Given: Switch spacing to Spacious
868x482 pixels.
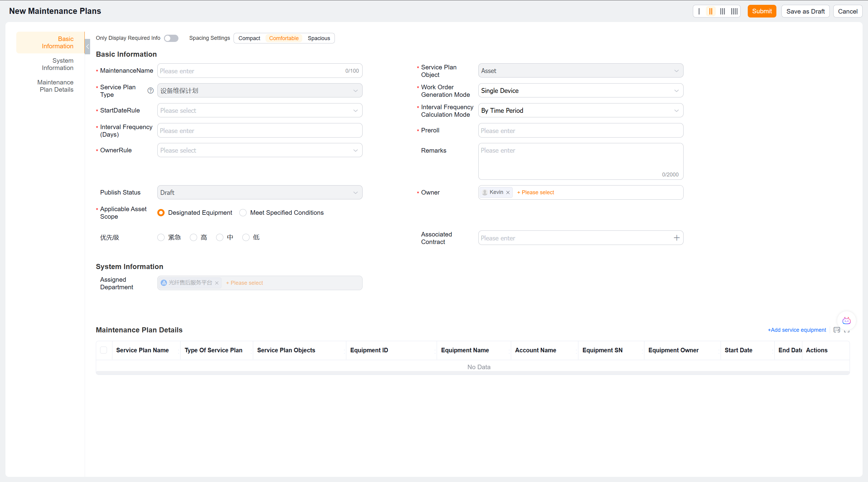Looking at the screenshot, I should click(x=319, y=38).
